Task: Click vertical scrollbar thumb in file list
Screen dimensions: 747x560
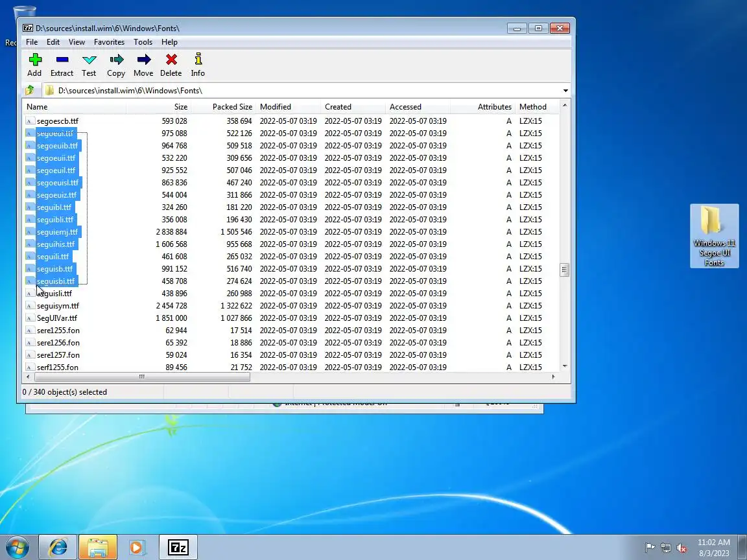Action: [565, 270]
